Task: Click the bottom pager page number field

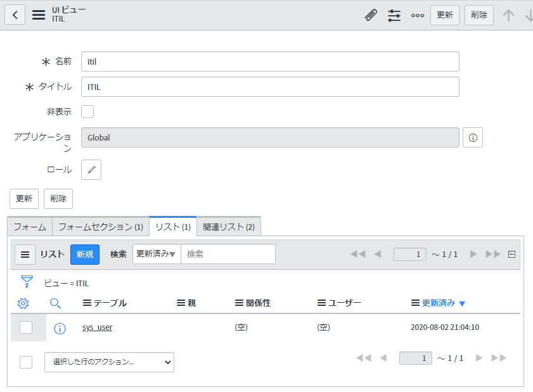Action: [x=415, y=358]
